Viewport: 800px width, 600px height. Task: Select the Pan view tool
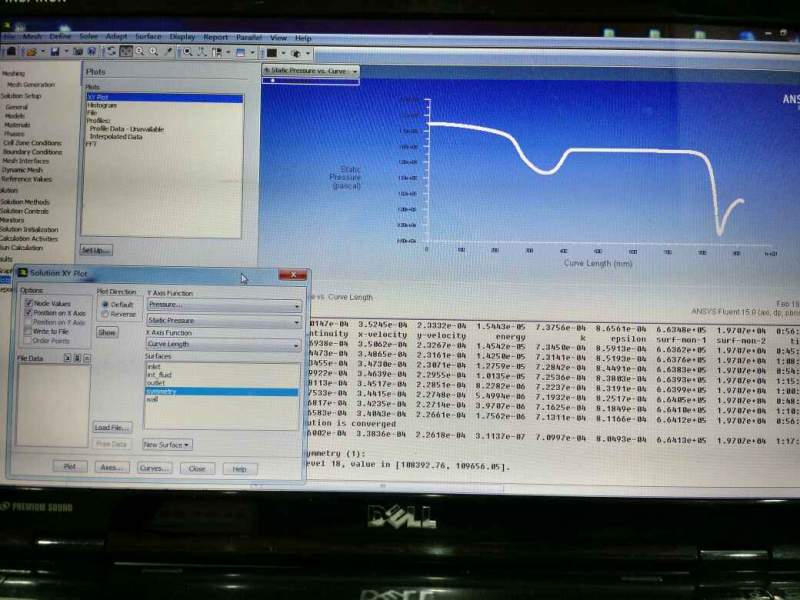click(x=126, y=51)
